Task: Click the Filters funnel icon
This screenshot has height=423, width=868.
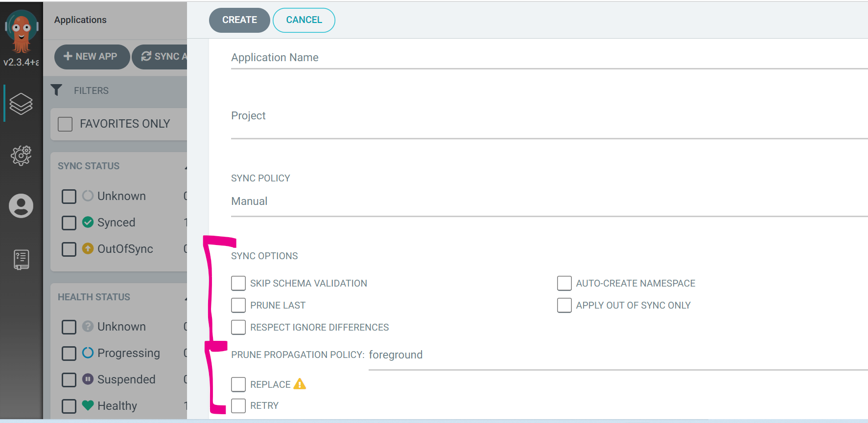Action: [57, 90]
